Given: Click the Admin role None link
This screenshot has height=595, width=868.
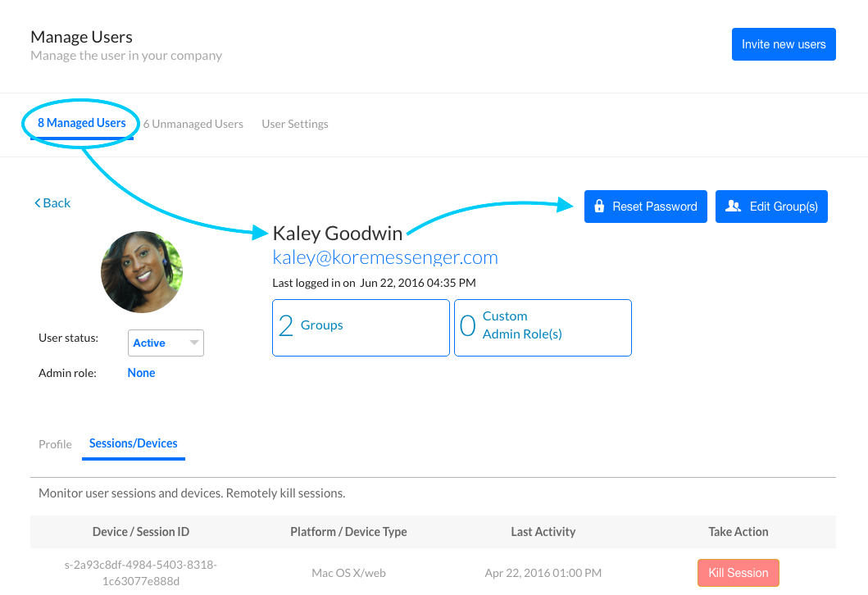Looking at the screenshot, I should [141, 373].
